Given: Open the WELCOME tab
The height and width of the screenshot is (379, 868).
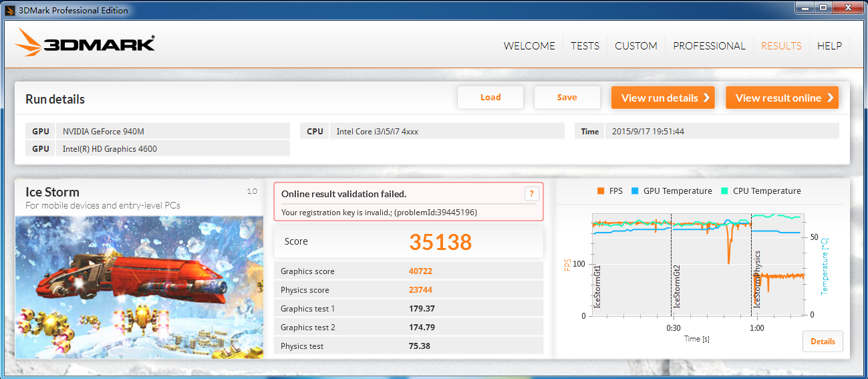Looking at the screenshot, I should 529,45.
